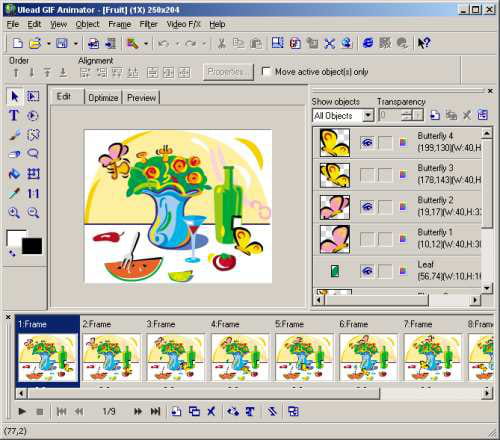500x440 pixels.
Task: Switch to the Optimize tab
Action: click(103, 98)
